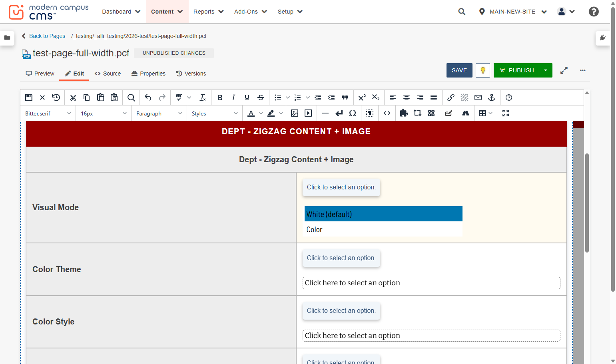Screen dimensions: 616x364
Task: Apply the text color swatch
Action: coord(251,113)
